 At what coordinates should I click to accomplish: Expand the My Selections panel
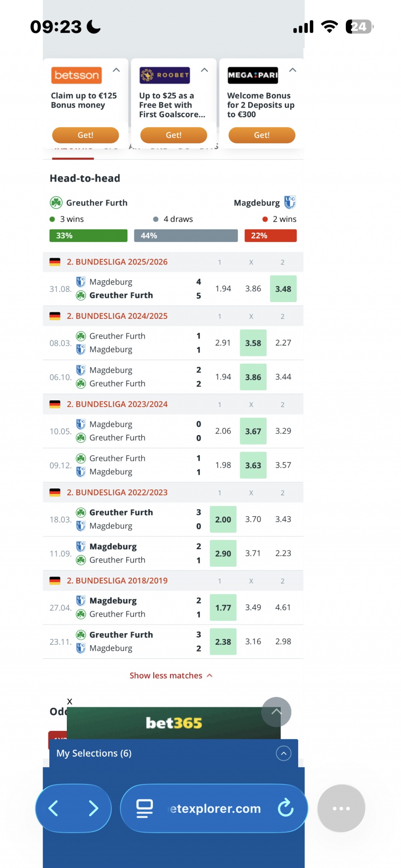(x=284, y=753)
